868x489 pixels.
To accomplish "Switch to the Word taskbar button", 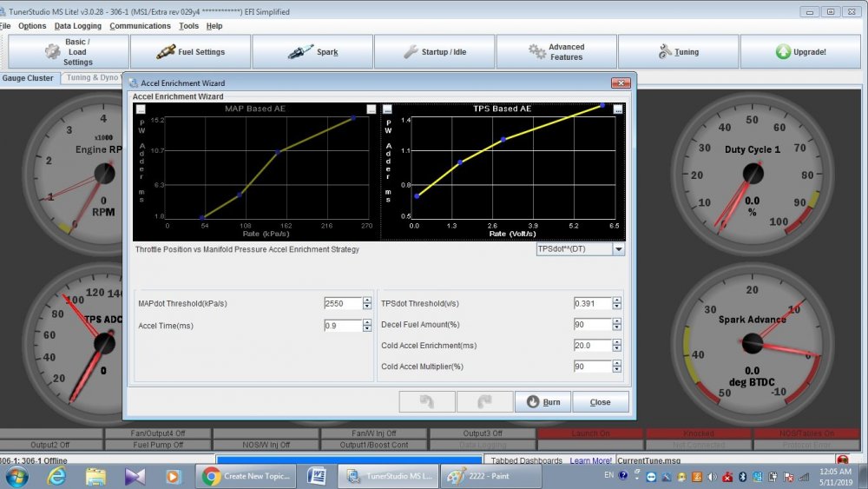I will 317,476.
